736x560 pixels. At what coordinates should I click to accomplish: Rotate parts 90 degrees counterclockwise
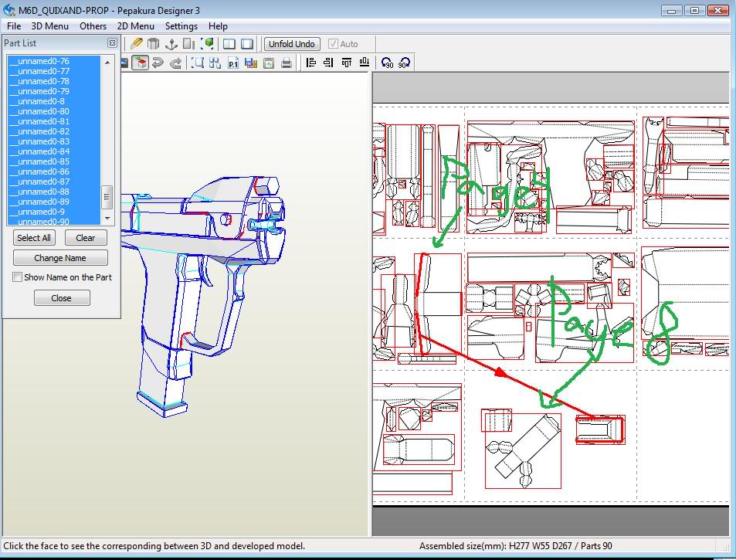[387, 63]
